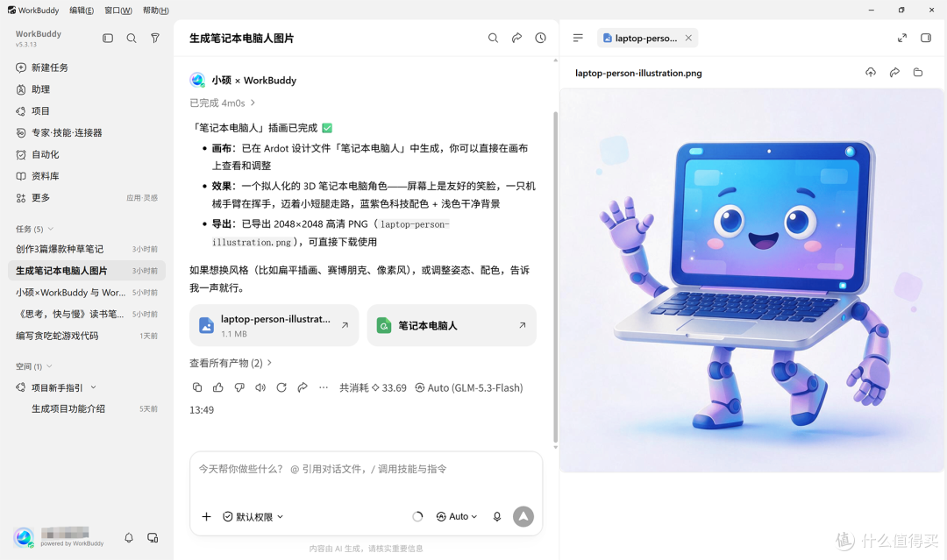Viewport: 947px width, 560px height.
Task: Read the reply aloud speaker icon
Action: point(260,387)
